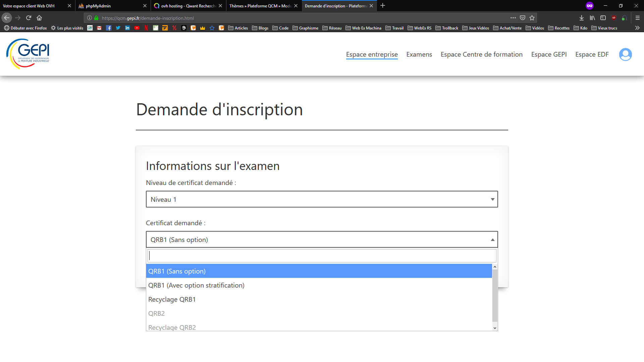Image resolution: width=644 pixels, height=362 pixels.
Task: Open the Articles bookmark folder
Action: tap(238, 28)
